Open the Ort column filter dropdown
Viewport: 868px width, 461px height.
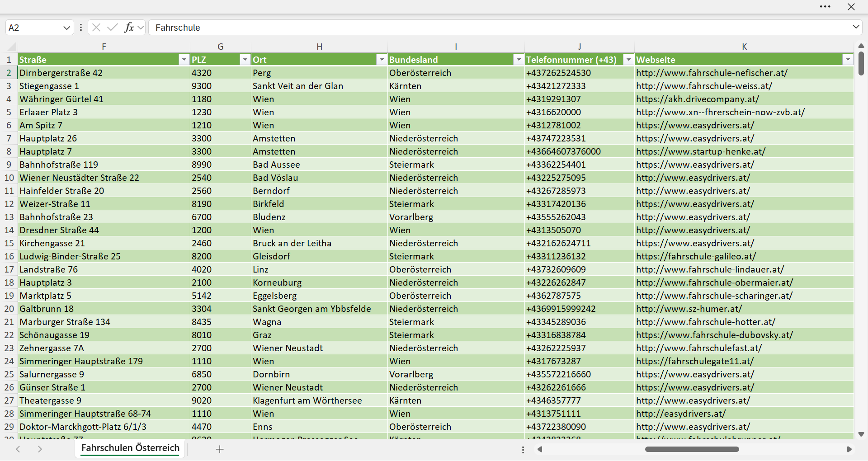tap(382, 60)
